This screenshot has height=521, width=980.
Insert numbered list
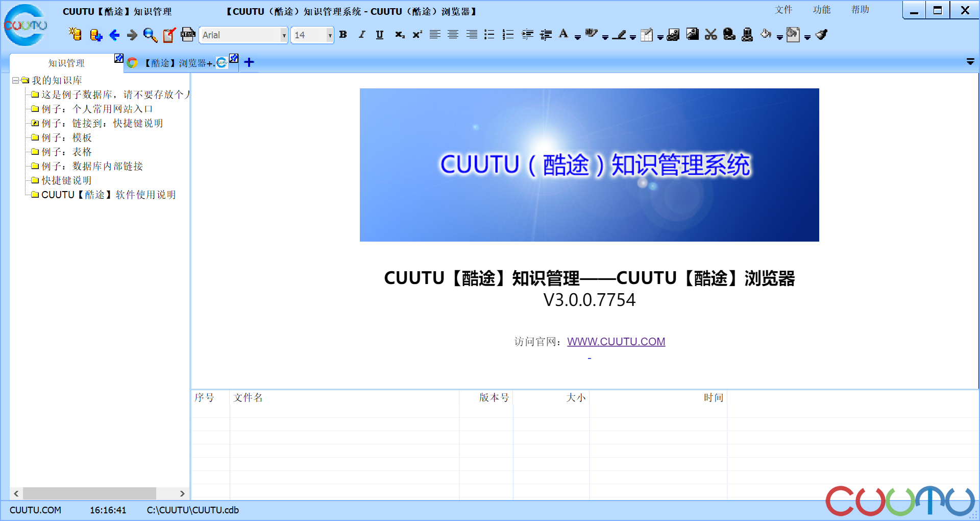pos(508,34)
